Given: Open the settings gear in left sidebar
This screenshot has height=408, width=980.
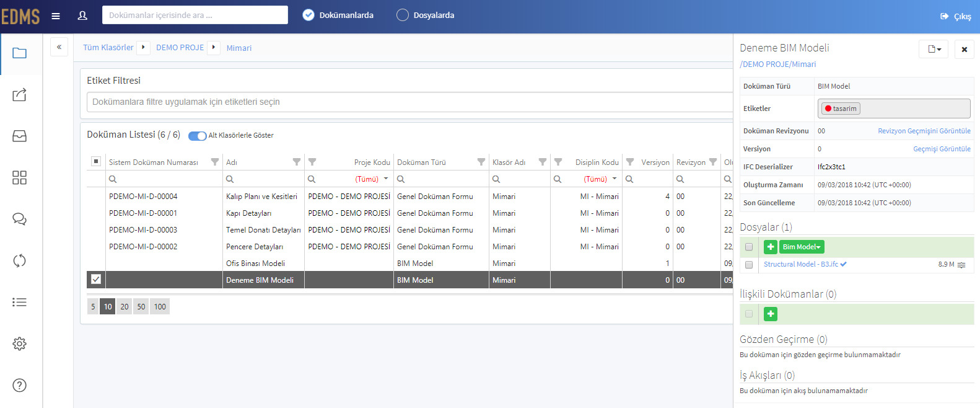Looking at the screenshot, I should click(x=20, y=344).
